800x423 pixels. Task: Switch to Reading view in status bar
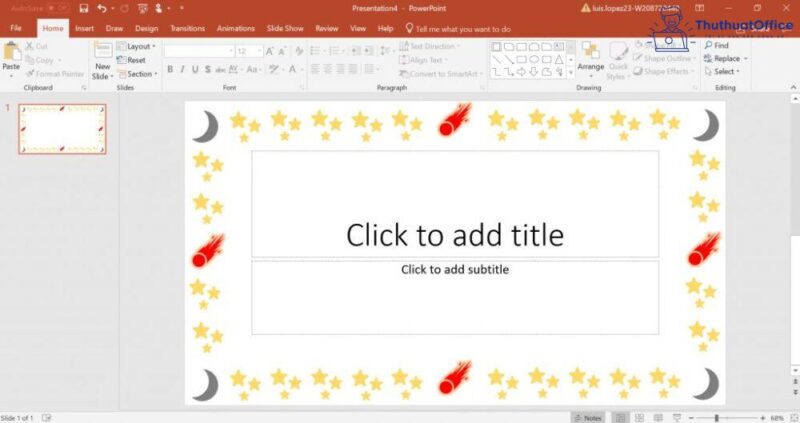pyautogui.click(x=658, y=418)
